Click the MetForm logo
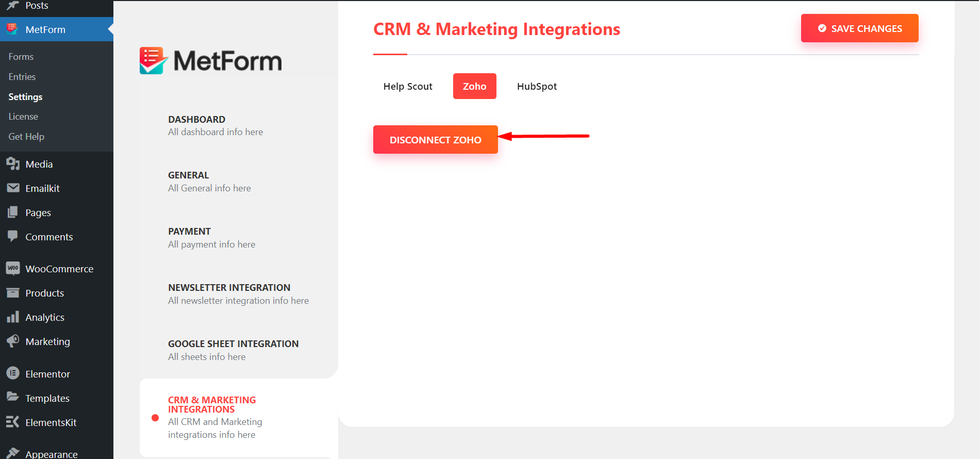 point(211,61)
